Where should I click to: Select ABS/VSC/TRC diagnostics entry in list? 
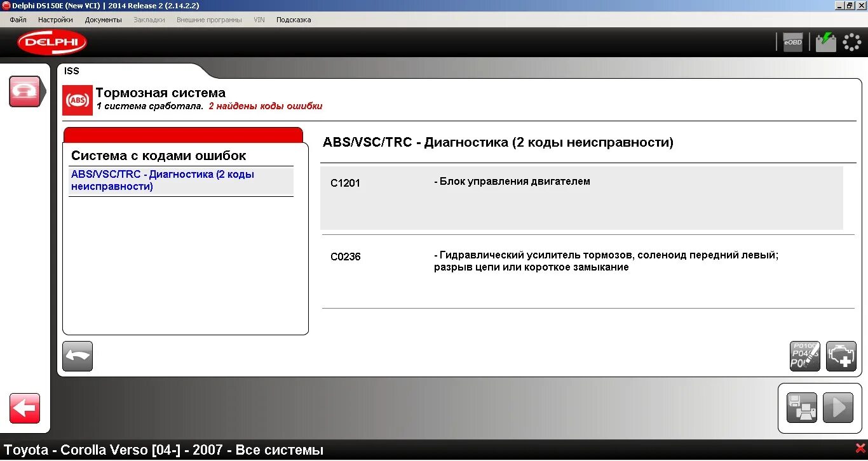point(181,180)
